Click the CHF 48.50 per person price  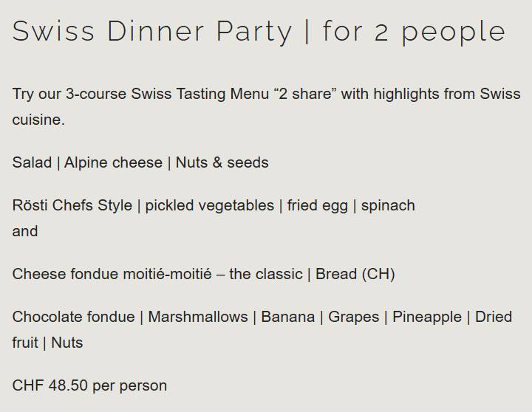coord(89,385)
